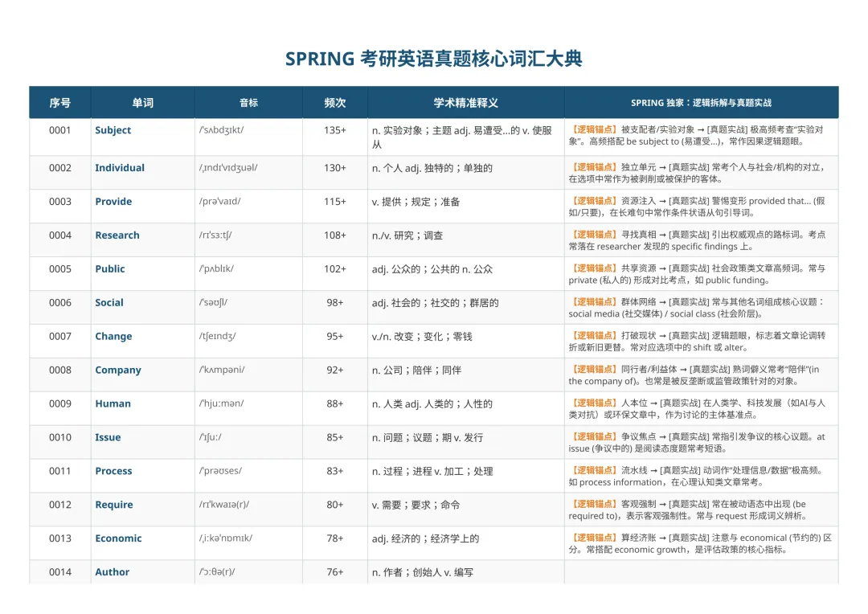Click the phonetic /ˈhjuːmən/

click(222, 403)
